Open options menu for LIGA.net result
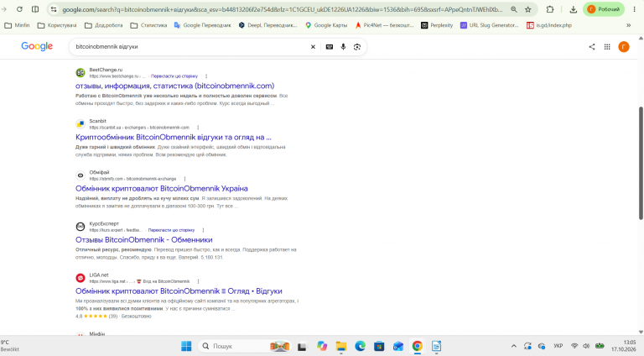This screenshot has height=356, width=644. (199, 281)
